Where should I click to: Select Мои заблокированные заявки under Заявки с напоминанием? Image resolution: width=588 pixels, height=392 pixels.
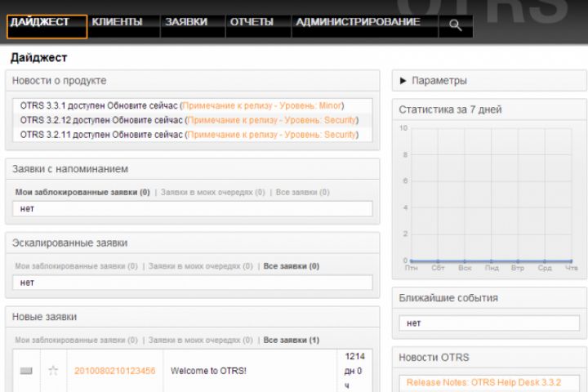click(82, 192)
